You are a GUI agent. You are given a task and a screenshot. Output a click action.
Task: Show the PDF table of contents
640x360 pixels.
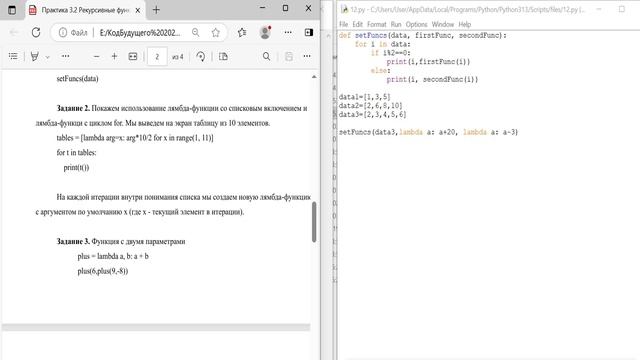(13, 56)
